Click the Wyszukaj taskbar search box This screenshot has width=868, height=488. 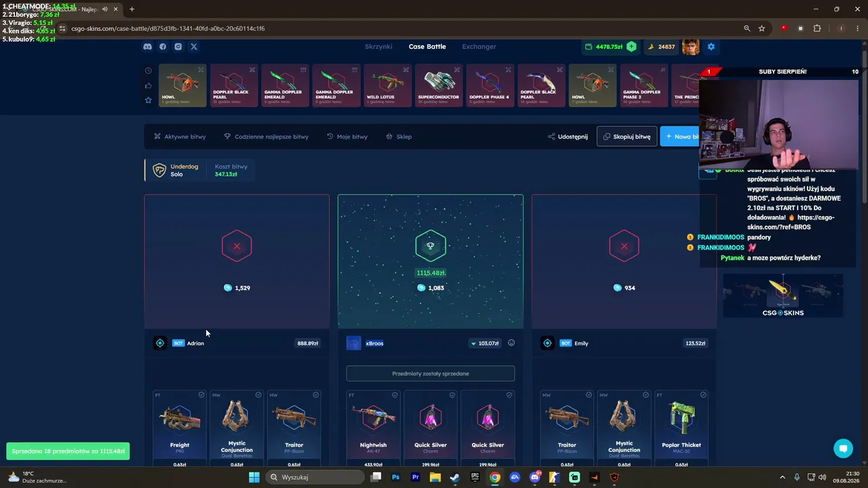tap(314, 477)
